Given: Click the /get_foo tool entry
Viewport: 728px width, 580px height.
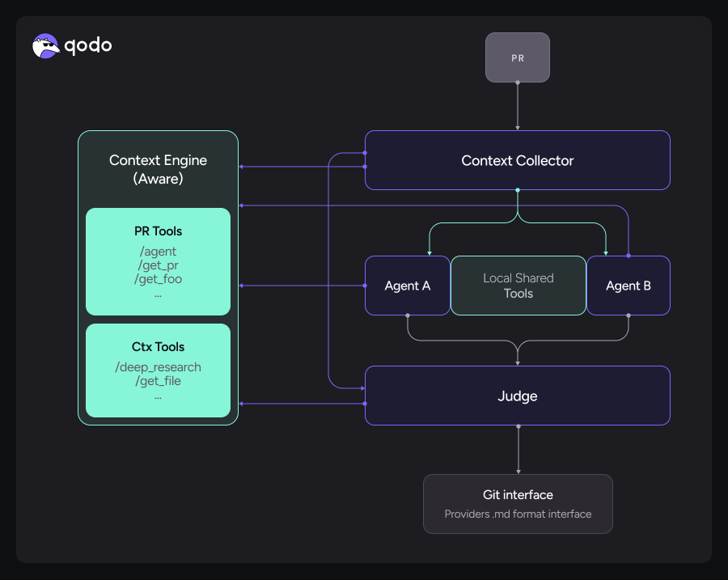Looking at the screenshot, I should [158, 279].
